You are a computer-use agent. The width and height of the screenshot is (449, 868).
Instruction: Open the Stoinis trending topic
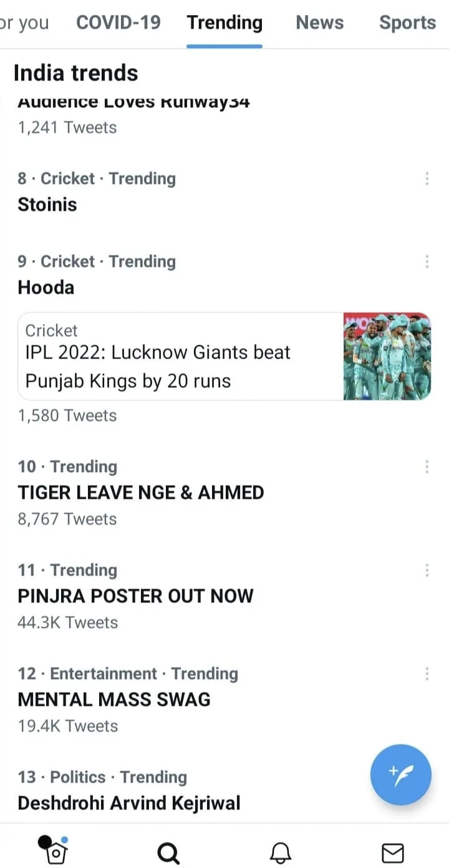pyautogui.click(x=47, y=205)
